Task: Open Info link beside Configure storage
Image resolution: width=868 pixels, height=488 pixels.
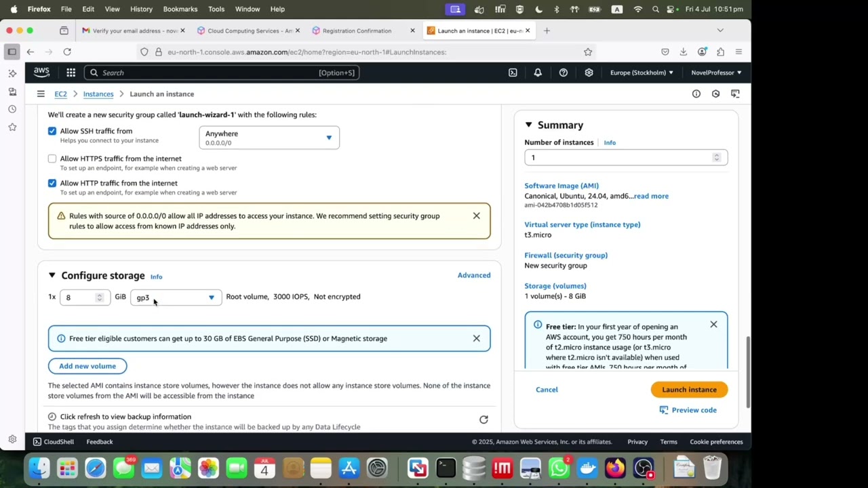Action: [x=156, y=277]
